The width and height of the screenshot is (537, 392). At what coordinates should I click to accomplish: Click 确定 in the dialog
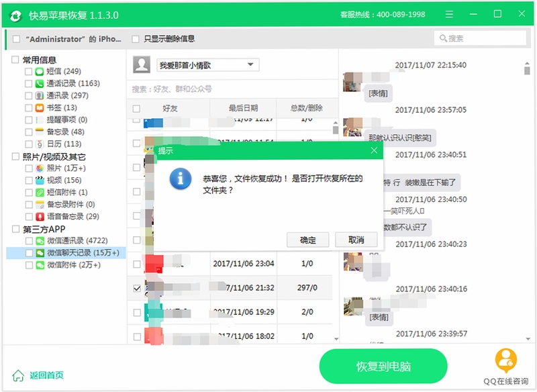point(307,240)
